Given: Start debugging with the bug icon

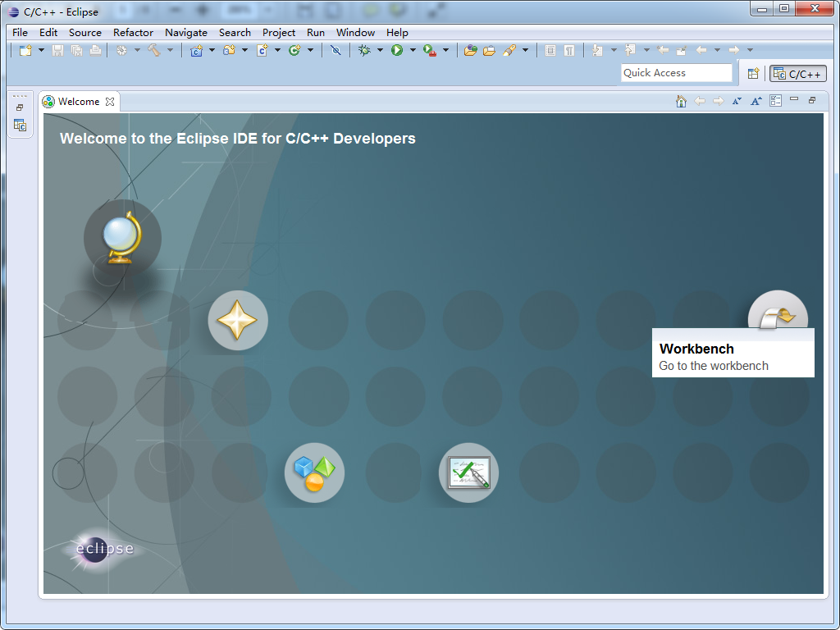Looking at the screenshot, I should tap(364, 50).
